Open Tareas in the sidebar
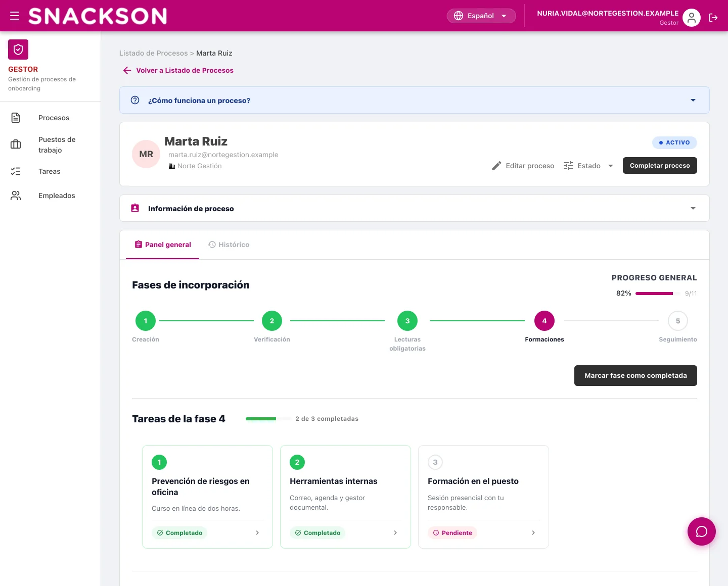The height and width of the screenshot is (586, 728). [51, 171]
